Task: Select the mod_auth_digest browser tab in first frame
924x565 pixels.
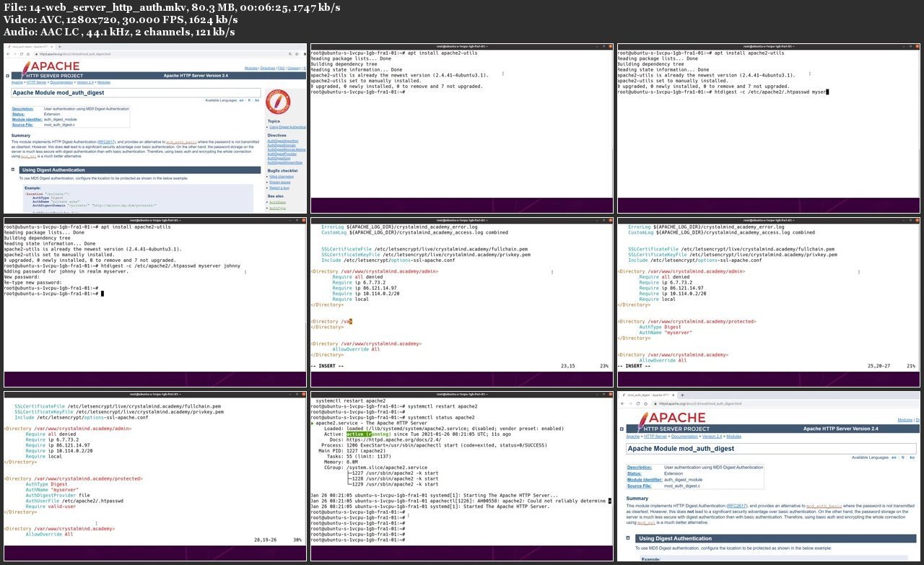Action: [x=30, y=47]
